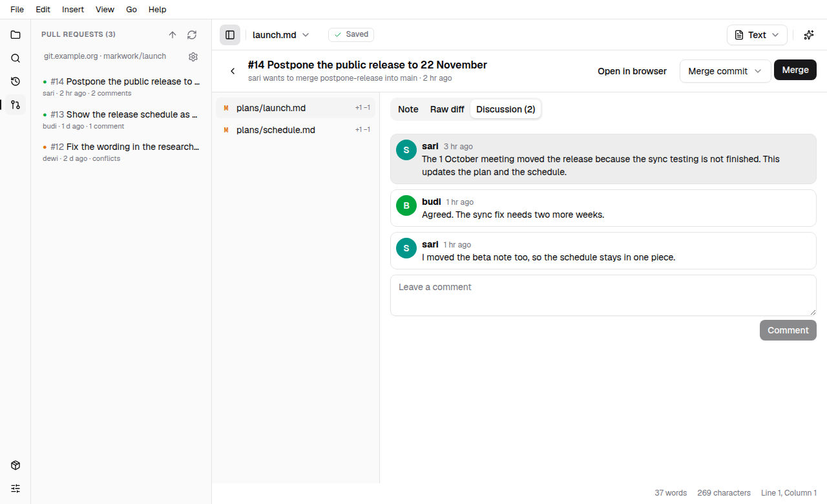Open the View menu
Viewport: 827px width, 504px height.
point(105,10)
